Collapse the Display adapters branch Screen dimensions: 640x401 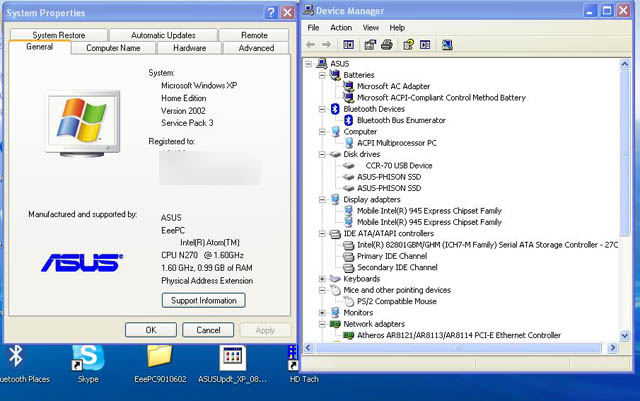(322, 200)
